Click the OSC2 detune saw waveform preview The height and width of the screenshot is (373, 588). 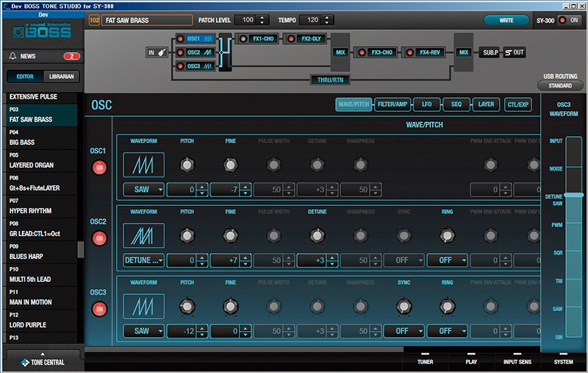click(x=143, y=235)
